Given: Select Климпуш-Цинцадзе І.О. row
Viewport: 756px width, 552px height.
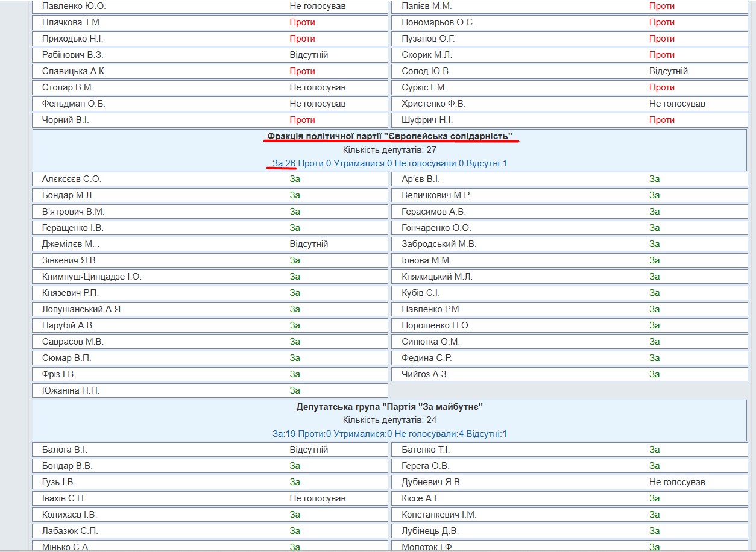Looking at the screenshot, I should point(210,277).
